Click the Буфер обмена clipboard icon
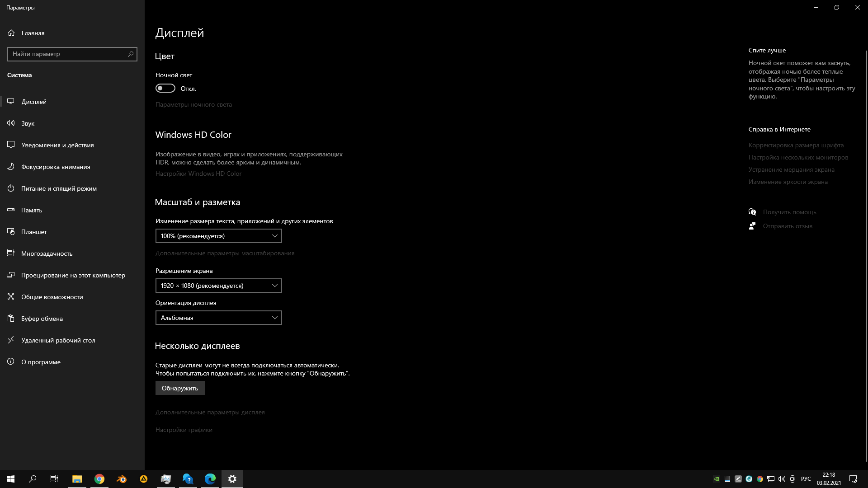Image resolution: width=868 pixels, height=488 pixels. pyautogui.click(x=11, y=319)
